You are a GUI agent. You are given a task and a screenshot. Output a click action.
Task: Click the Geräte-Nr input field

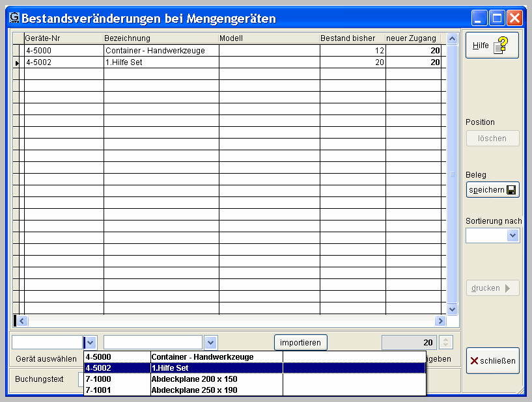tap(48, 342)
